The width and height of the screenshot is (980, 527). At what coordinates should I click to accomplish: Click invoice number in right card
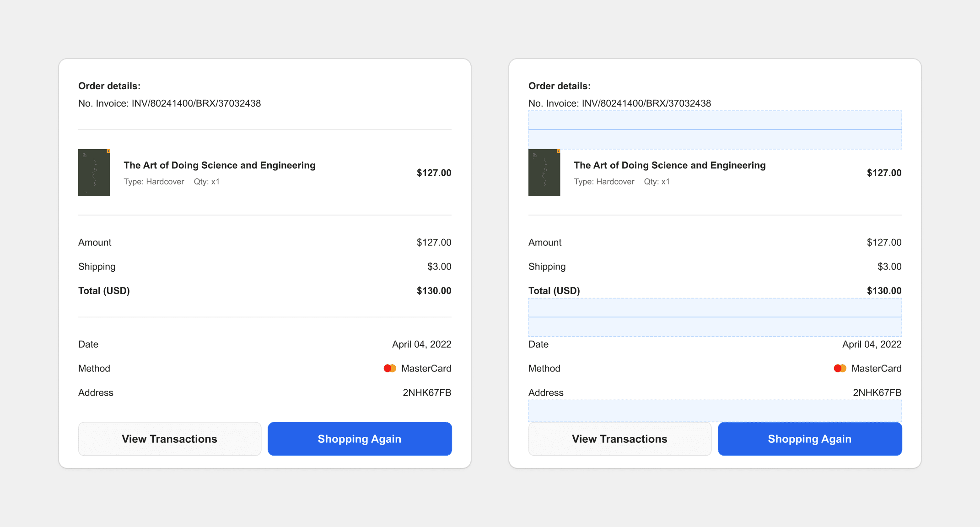[x=646, y=103]
